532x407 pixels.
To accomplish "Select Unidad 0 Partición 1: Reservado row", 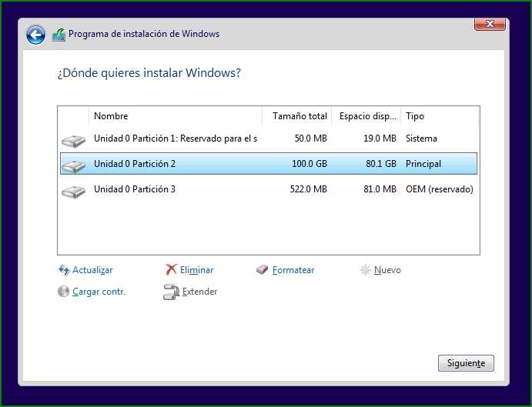I will pos(269,138).
